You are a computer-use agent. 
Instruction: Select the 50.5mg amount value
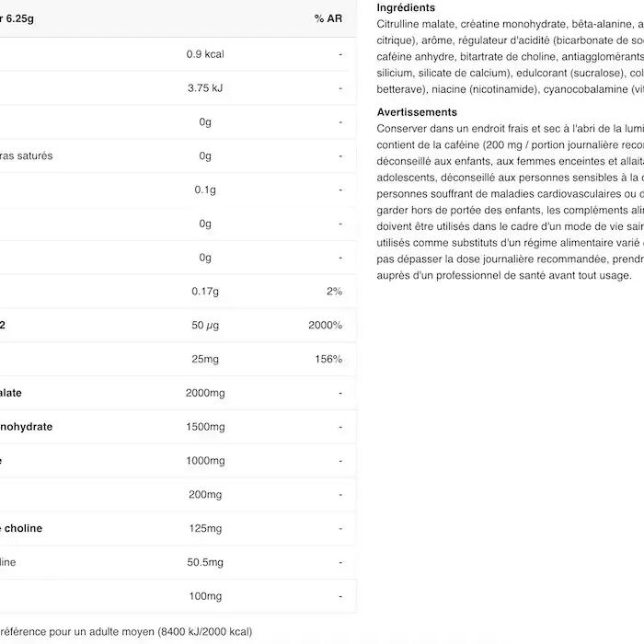205,562
